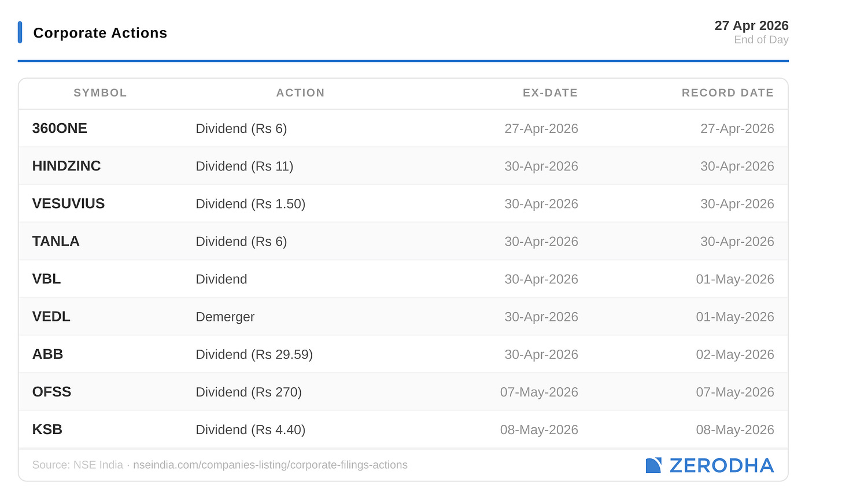Click HINDZINC record date 30-Apr-2026
The image size is (842, 504).
tap(737, 166)
